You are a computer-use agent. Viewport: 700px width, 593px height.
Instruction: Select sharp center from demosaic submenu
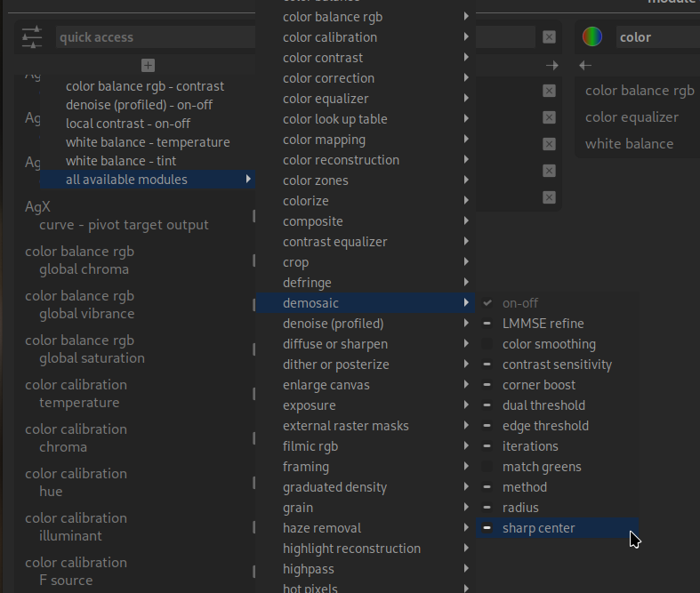coord(538,528)
